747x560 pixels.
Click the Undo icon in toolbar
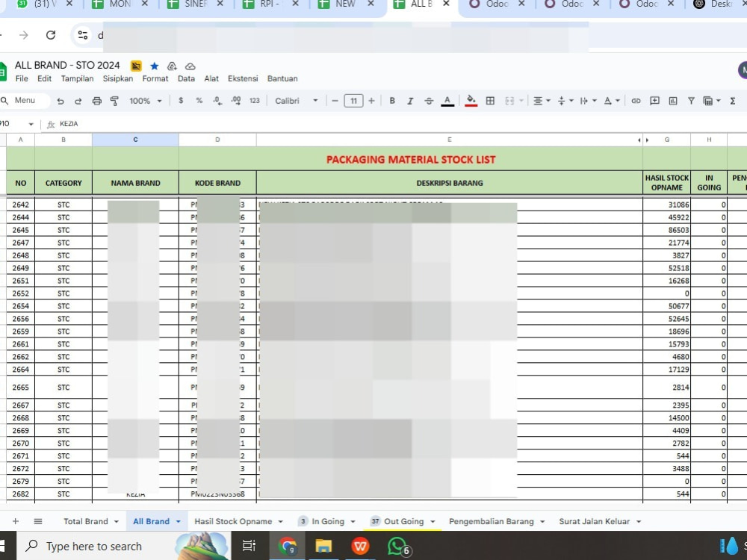[x=60, y=101]
